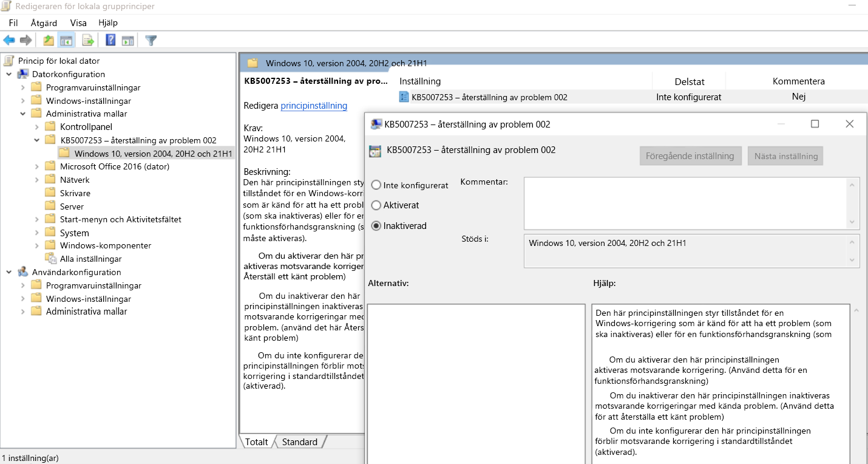Click the Nästa inställning button

pos(786,156)
